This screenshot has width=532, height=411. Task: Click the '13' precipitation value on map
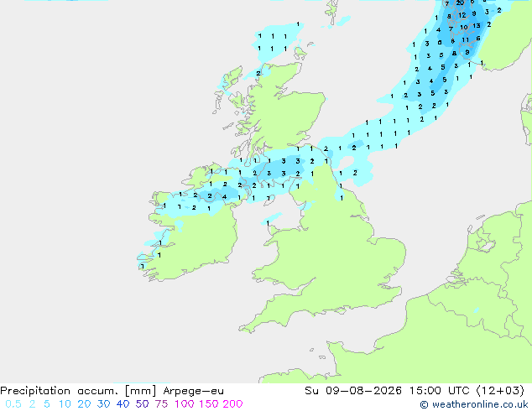[477, 25]
